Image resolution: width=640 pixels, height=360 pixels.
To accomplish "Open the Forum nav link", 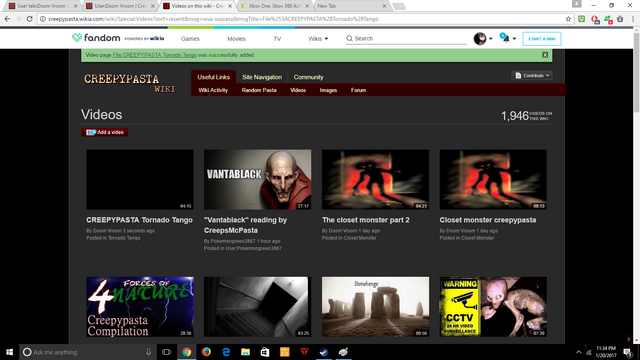I will [358, 90].
